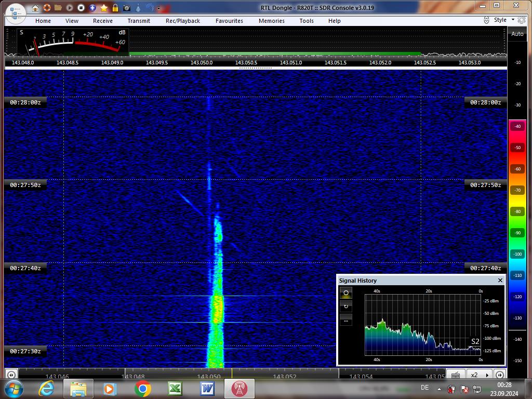Click the fast-forward arrow right of x2

coord(499,375)
